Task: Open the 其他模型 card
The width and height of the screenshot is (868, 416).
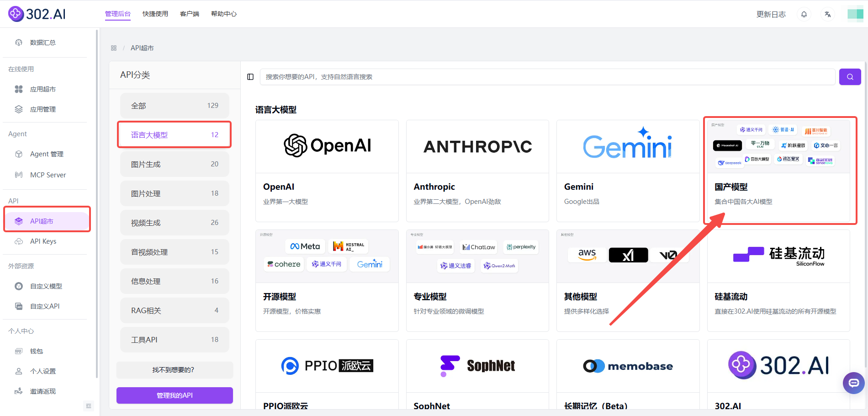Action: [x=628, y=281]
